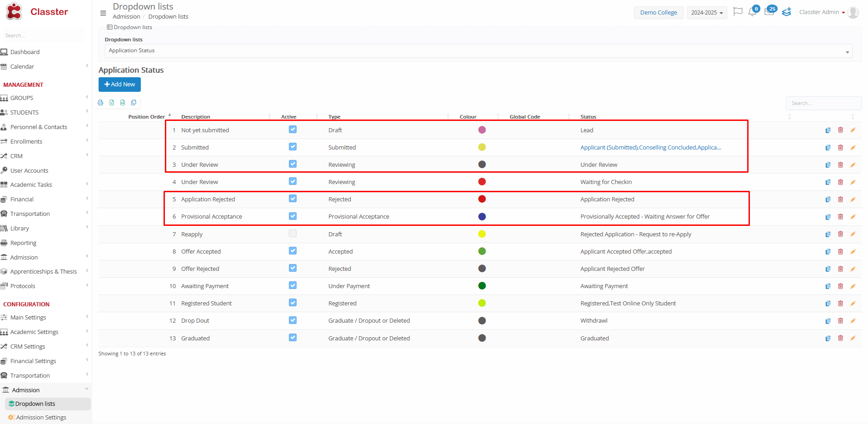The width and height of the screenshot is (868, 424).
Task: Export the table to Excel
Action: pyautogui.click(x=112, y=103)
